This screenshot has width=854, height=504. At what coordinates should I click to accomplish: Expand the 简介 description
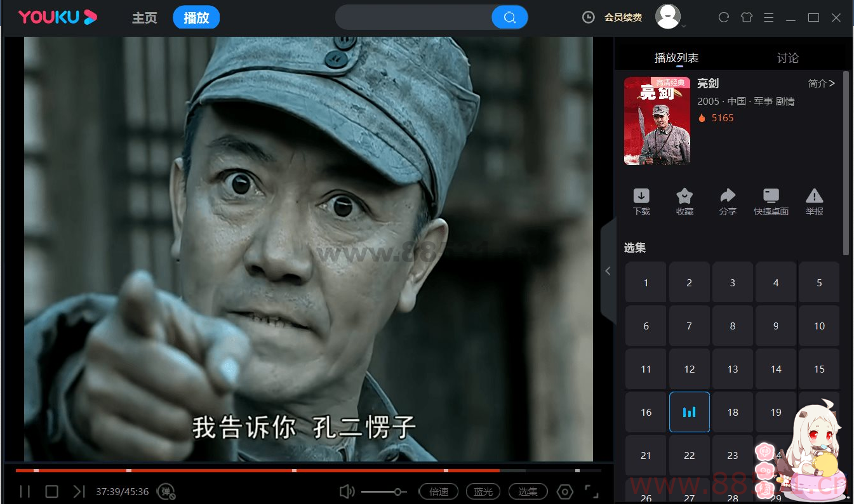click(821, 83)
